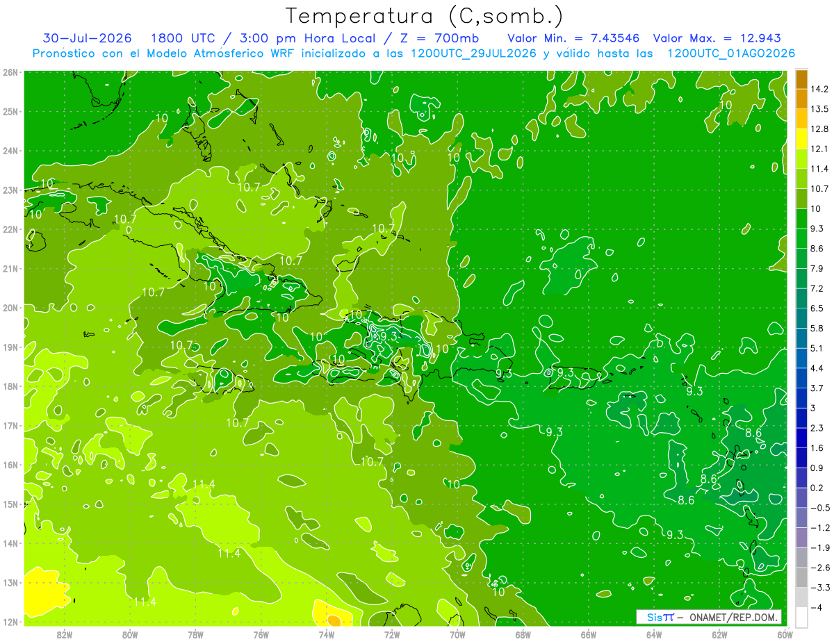Click the 60W longitude axis label
Screen dimensions: 834x644
pos(785,635)
